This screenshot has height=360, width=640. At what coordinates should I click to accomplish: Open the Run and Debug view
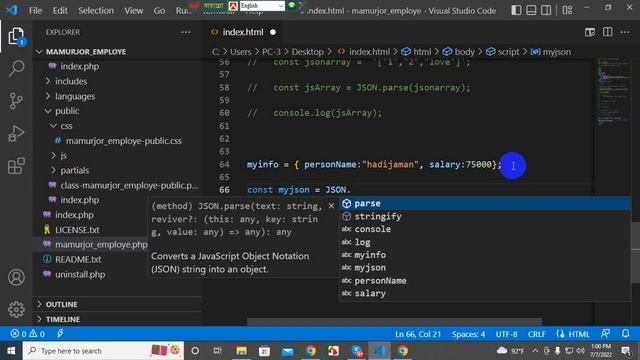(16, 133)
